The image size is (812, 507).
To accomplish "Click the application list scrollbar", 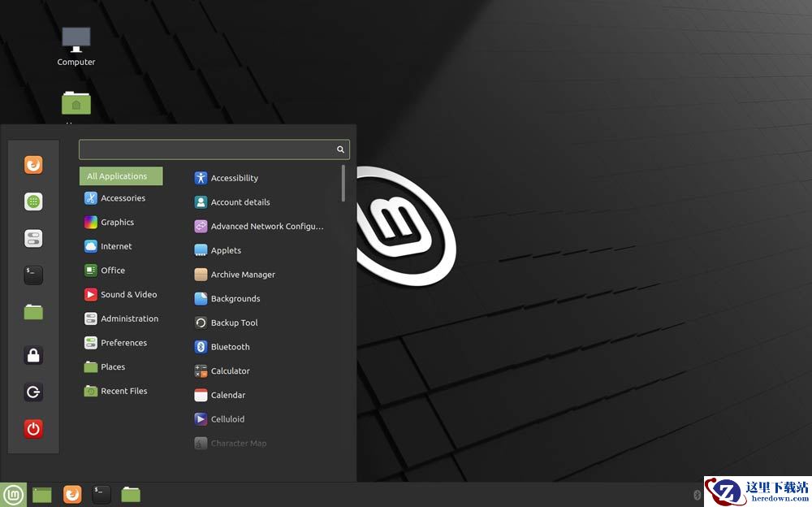I will click(343, 184).
